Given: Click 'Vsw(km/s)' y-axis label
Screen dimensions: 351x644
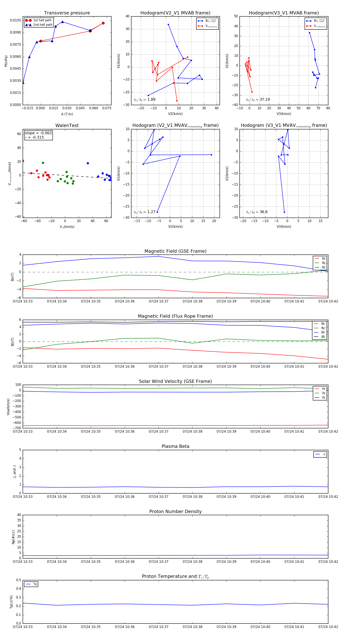Looking at the screenshot, I should click(8, 407).
